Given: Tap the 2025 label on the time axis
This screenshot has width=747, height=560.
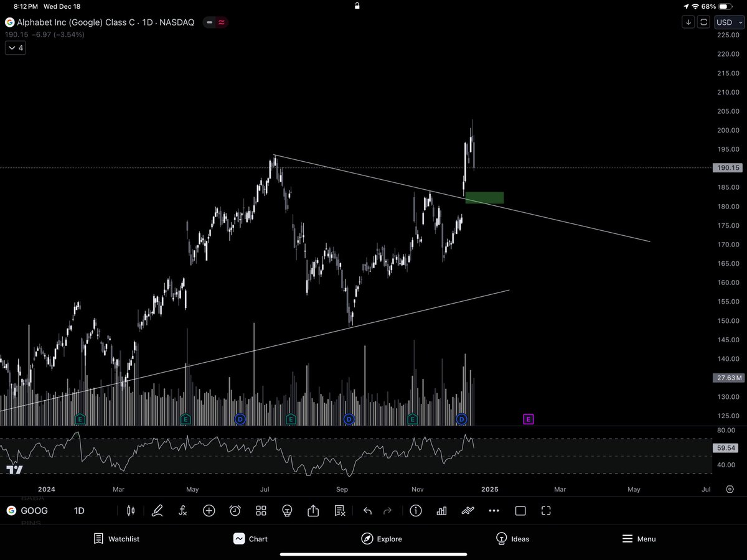Looking at the screenshot, I should [x=490, y=489].
